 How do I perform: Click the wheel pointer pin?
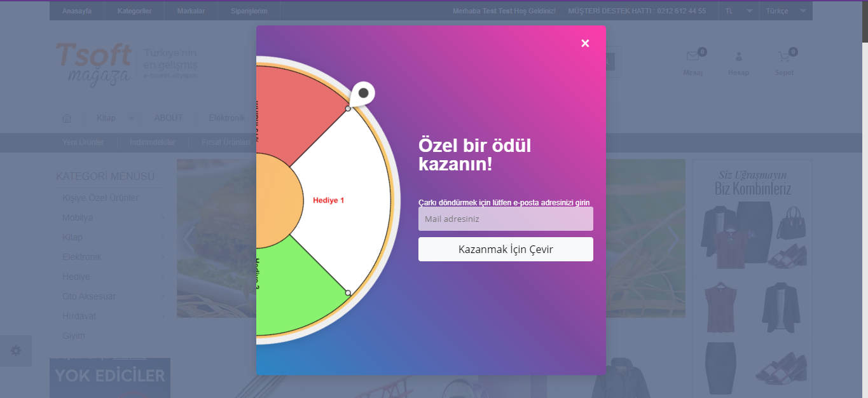pyautogui.click(x=362, y=94)
